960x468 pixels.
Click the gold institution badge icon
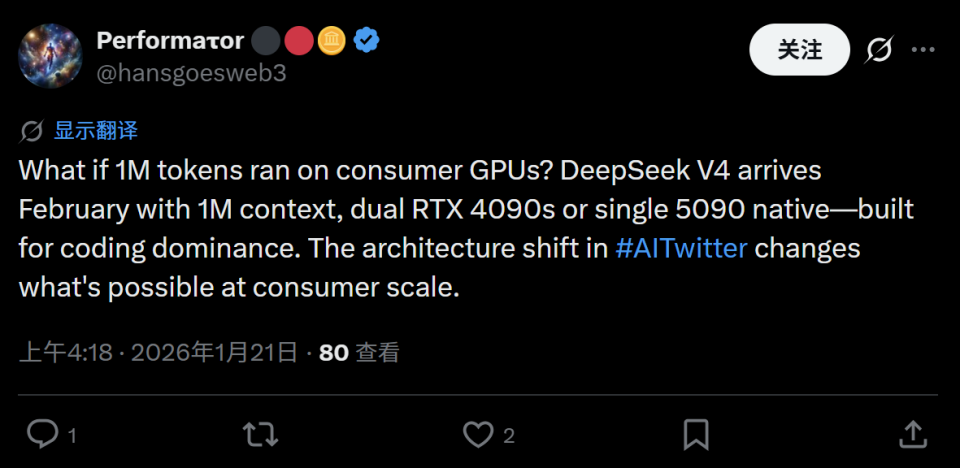(332, 41)
